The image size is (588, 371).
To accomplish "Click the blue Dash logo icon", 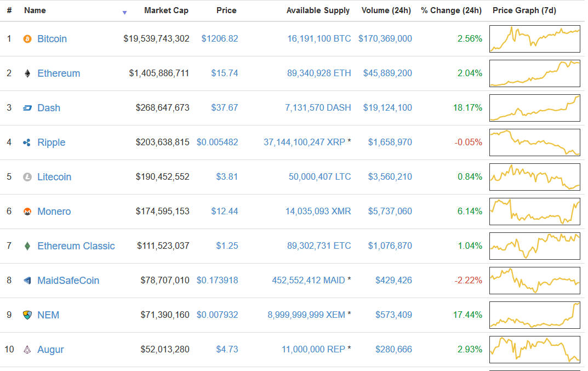I will (x=27, y=108).
